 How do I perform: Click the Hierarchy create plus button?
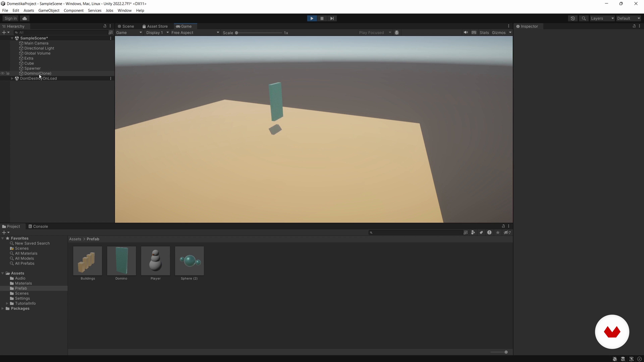(x=6, y=33)
